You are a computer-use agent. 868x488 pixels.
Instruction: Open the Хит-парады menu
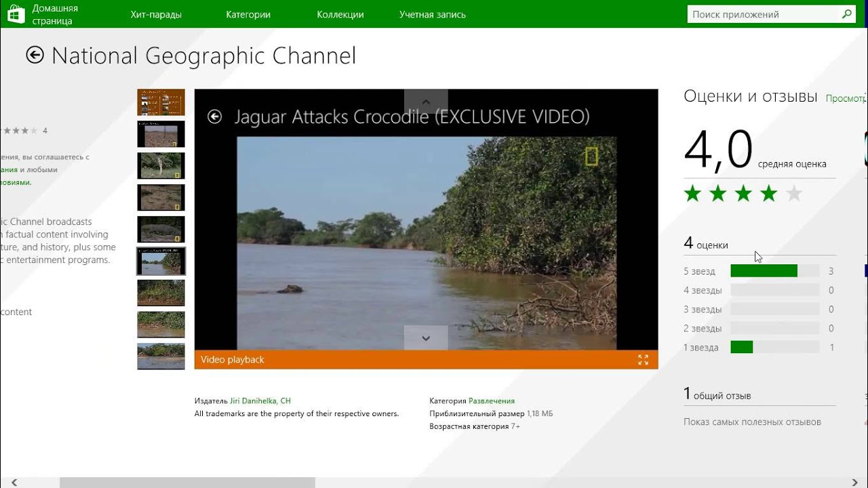[156, 14]
